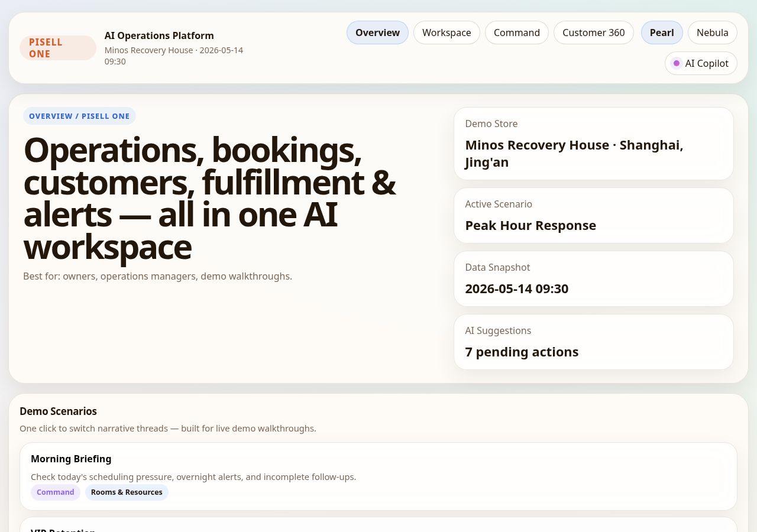757x532 pixels.
Task: Open the Customer 360 tab
Action: pos(594,33)
